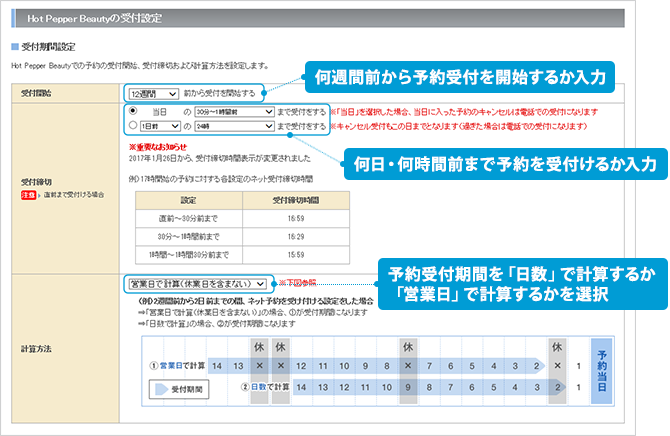Click the blue square icon beside 受付期間設定
670x436 pixels.
coord(14,47)
